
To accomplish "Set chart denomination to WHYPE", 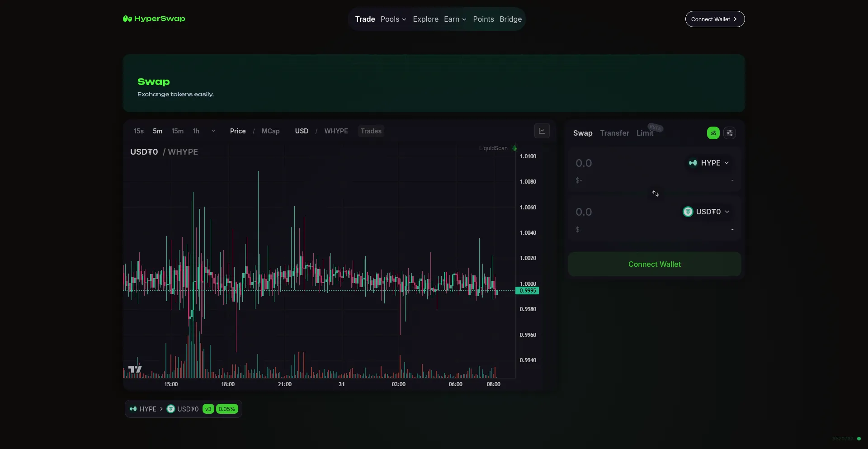I will point(336,131).
